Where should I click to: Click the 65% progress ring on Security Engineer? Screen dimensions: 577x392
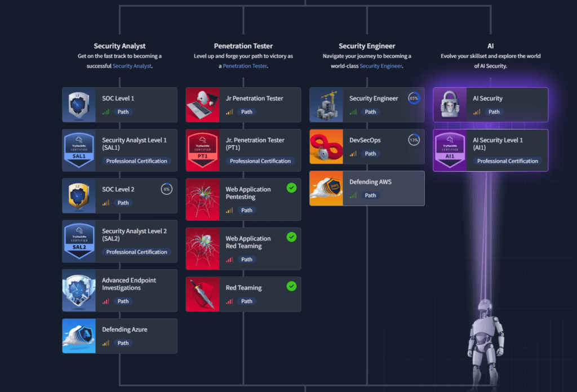tap(414, 98)
